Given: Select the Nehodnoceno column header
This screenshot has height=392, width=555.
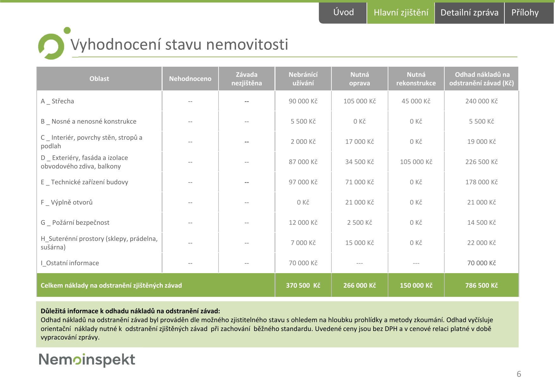Looking at the screenshot, I should 190,79.
